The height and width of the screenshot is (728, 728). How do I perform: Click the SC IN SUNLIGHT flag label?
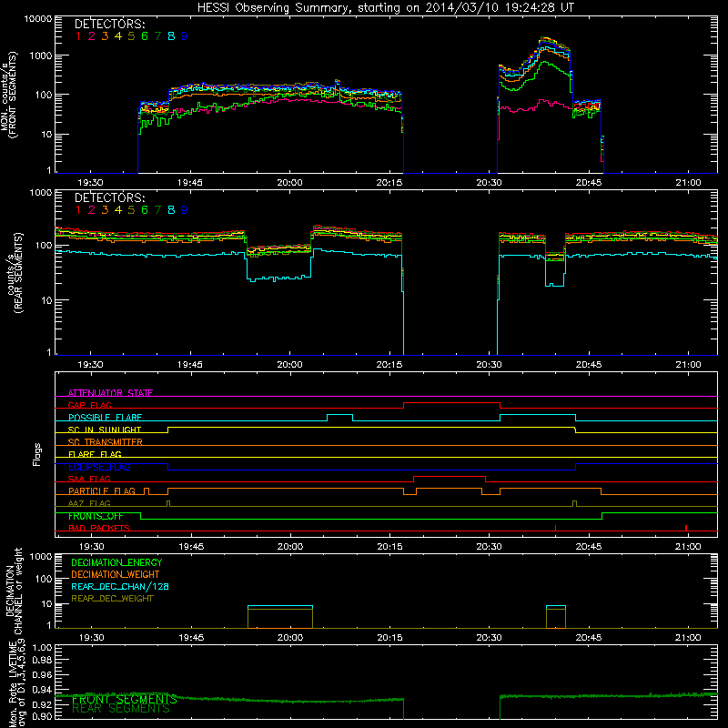coord(105,430)
